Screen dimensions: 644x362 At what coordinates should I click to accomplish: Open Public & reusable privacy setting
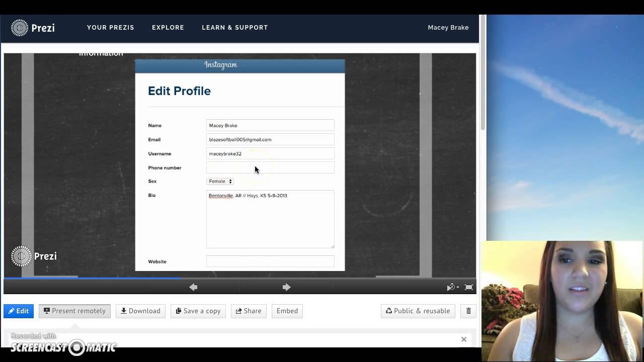(418, 311)
